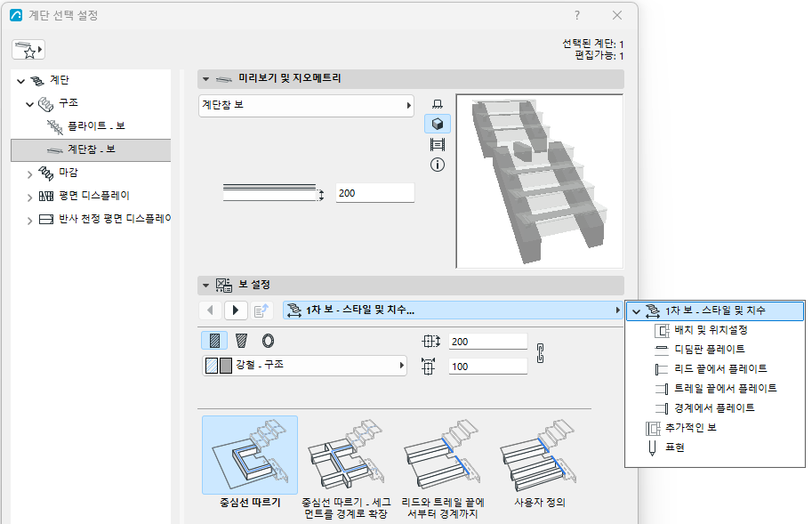The image size is (812, 524).
Task: Click the beam width 200 field
Action: click(x=487, y=342)
